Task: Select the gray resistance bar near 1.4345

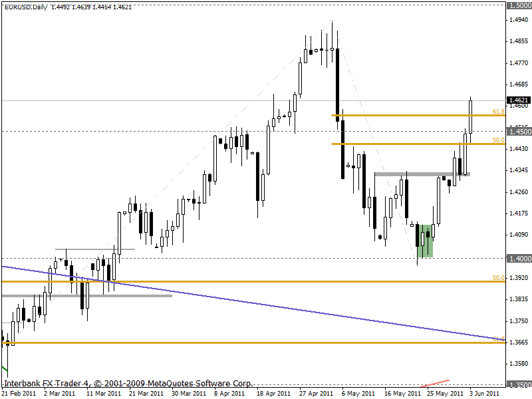Action: (422, 174)
